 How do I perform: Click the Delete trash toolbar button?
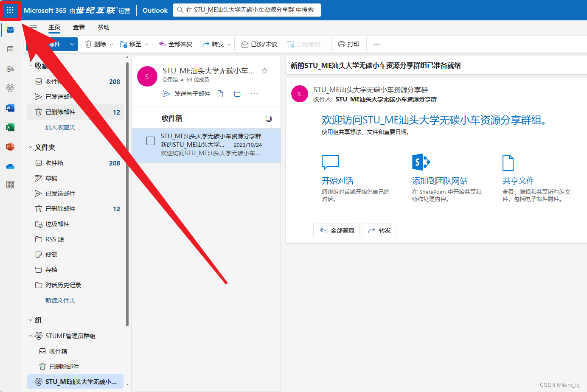click(95, 44)
